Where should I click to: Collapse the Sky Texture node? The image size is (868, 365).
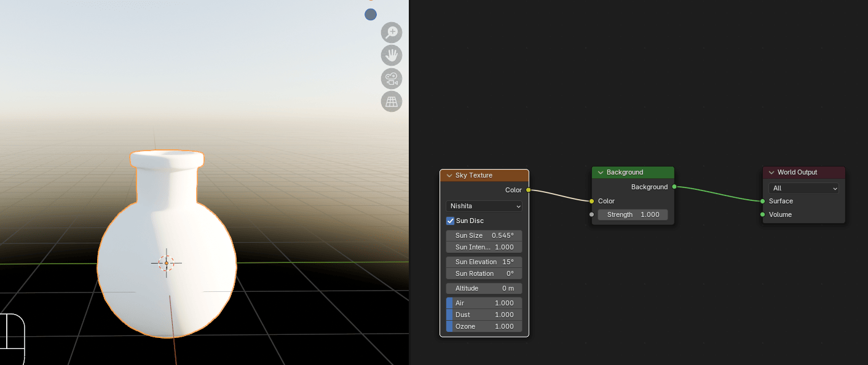click(449, 176)
